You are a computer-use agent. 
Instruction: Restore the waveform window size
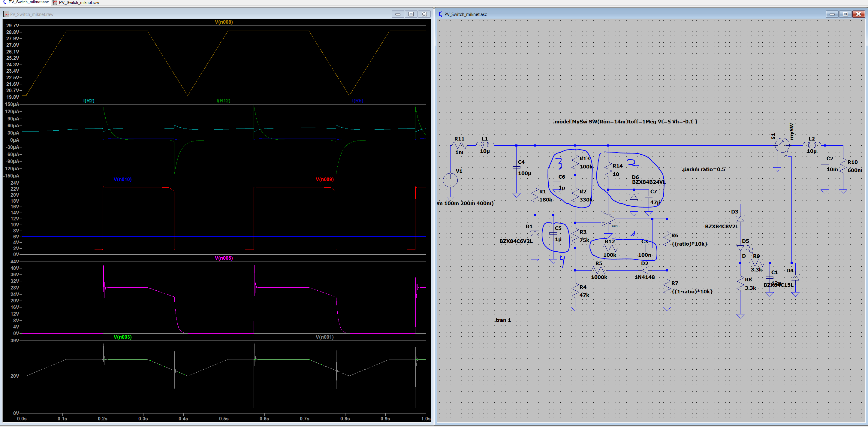click(411, 14)
